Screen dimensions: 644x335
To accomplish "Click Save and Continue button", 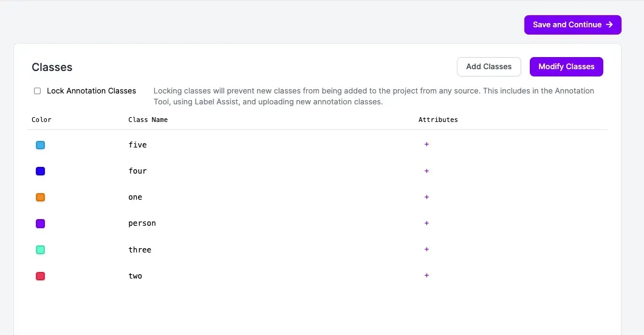I will tap(573, 25).
